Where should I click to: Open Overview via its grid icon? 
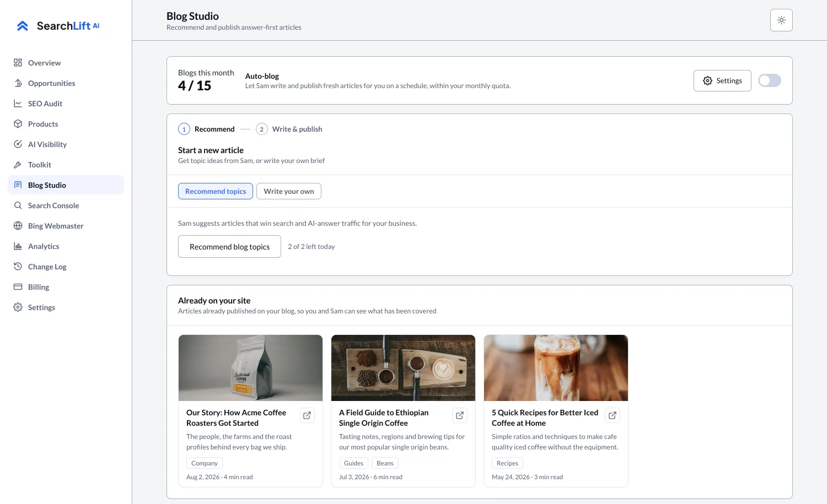point(18,63)
